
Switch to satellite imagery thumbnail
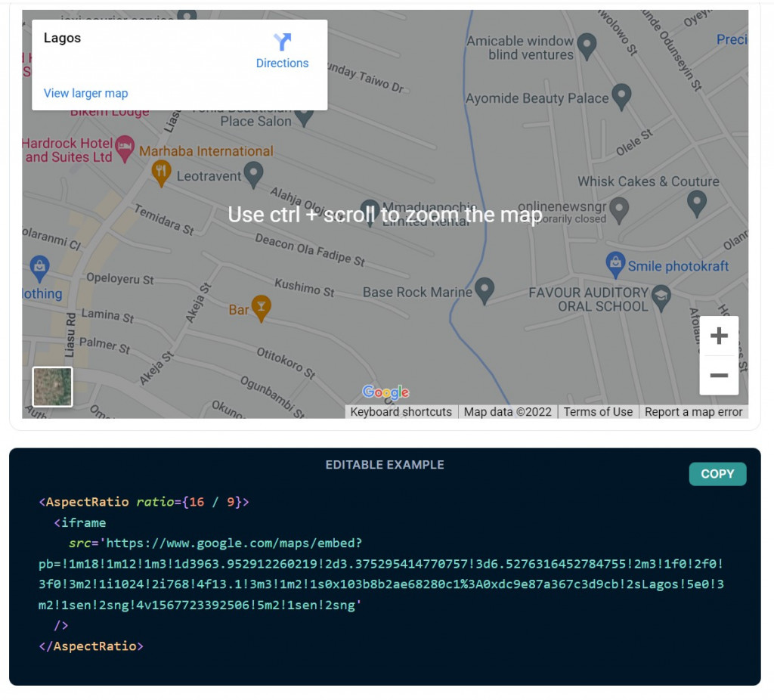pyautogui.click(x=52, y=386)
